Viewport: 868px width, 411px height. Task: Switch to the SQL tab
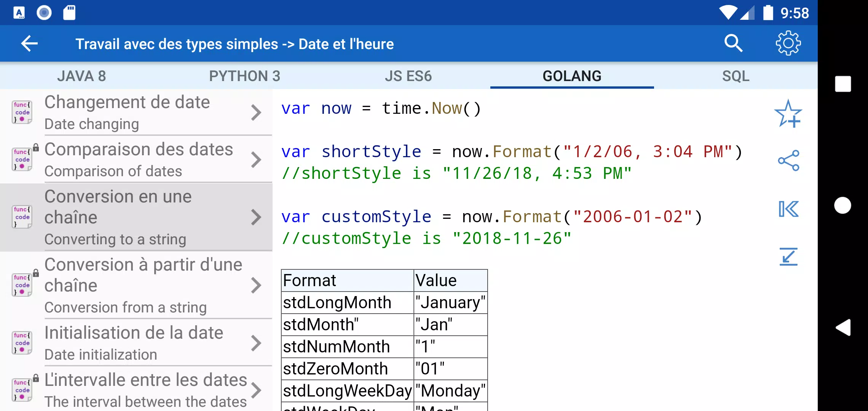[x=736, y=76]
